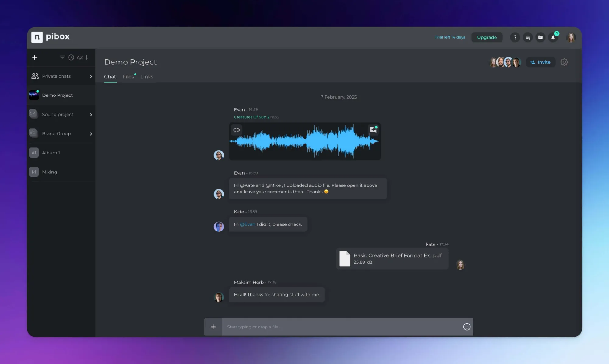Viewport: 609px width, 364px height.
Task: Open the inbox/tray icon in header
Action: point(541,37)
